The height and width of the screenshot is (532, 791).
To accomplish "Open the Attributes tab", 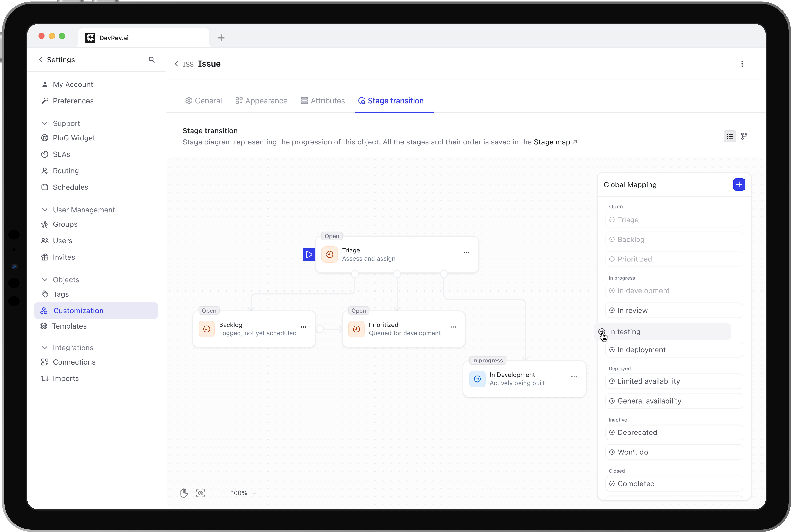I will pos(323,101).
